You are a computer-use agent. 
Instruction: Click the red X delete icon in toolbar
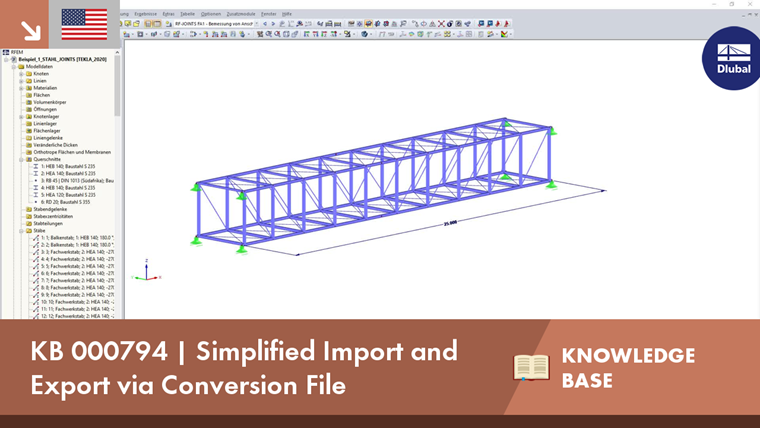pos(441,24)
